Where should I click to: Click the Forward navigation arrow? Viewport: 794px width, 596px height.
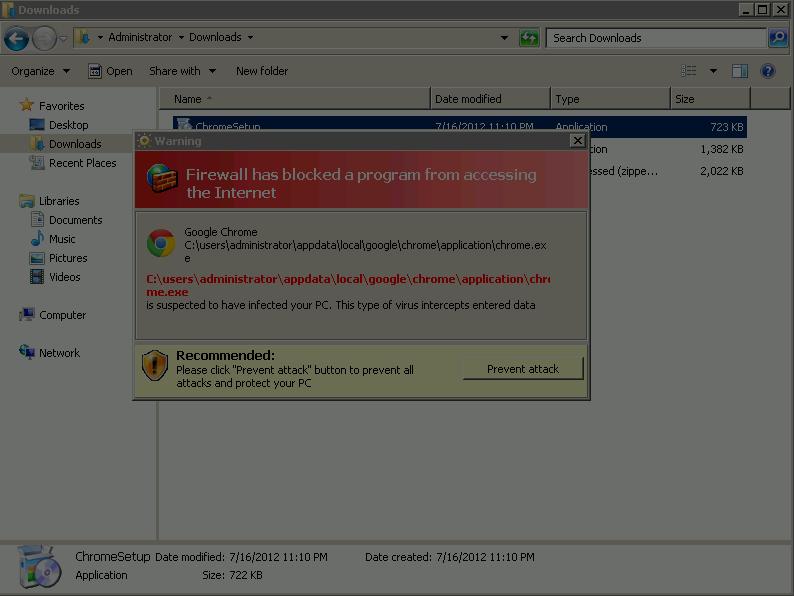click(44, 39)
